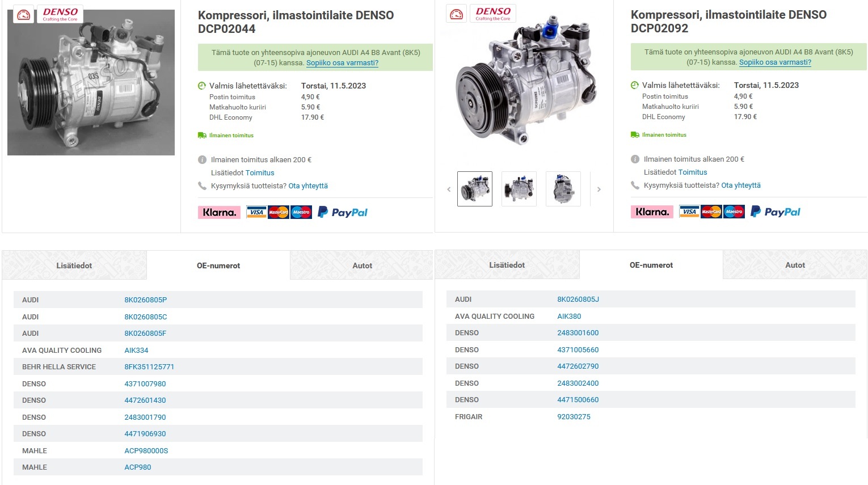The image size is (868, 485).
Task: Click the PayPal logo on right product
Action: [775, 212]
